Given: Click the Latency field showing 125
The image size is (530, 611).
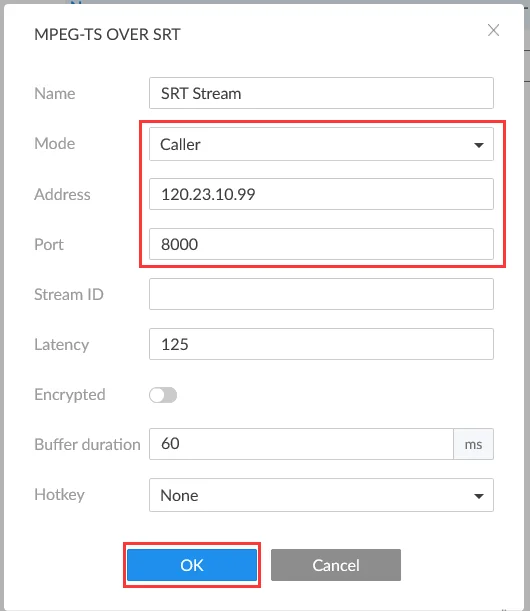Looking at the screenshot, I should pyautogui.click(x=321, y=344).
